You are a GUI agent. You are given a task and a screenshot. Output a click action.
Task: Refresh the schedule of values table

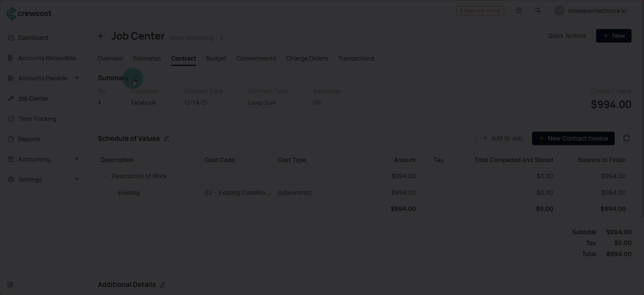[x=626, y=138]
